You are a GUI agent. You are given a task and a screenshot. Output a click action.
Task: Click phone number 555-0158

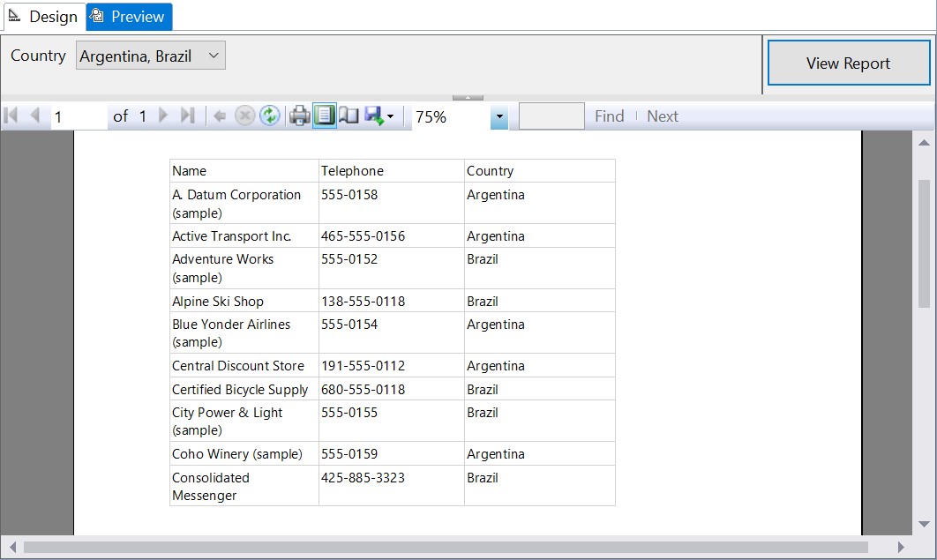(349, 195)
